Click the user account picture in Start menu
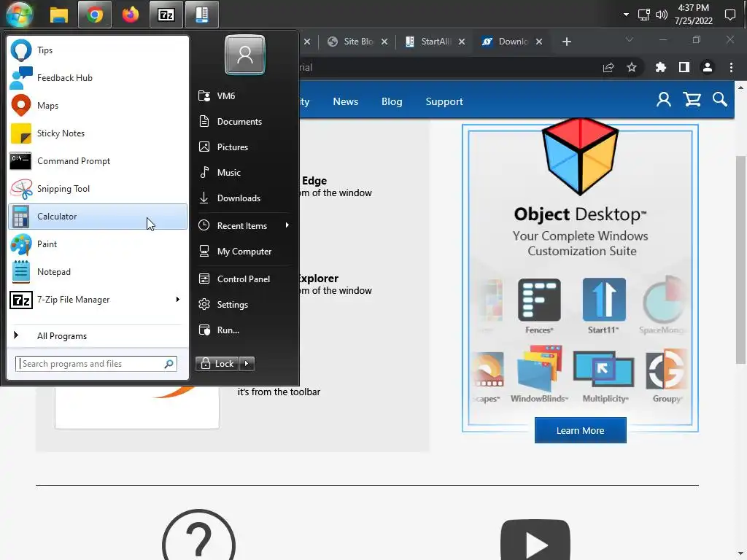The width and height of the screenshot is (747, 560). [x=245, y=55]
